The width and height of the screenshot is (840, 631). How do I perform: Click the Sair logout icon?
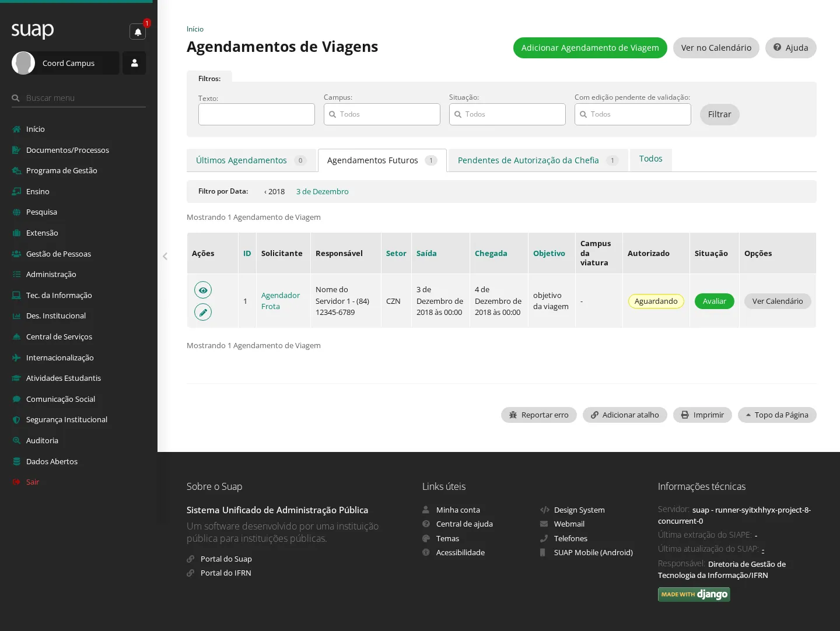tap(16, 482)
